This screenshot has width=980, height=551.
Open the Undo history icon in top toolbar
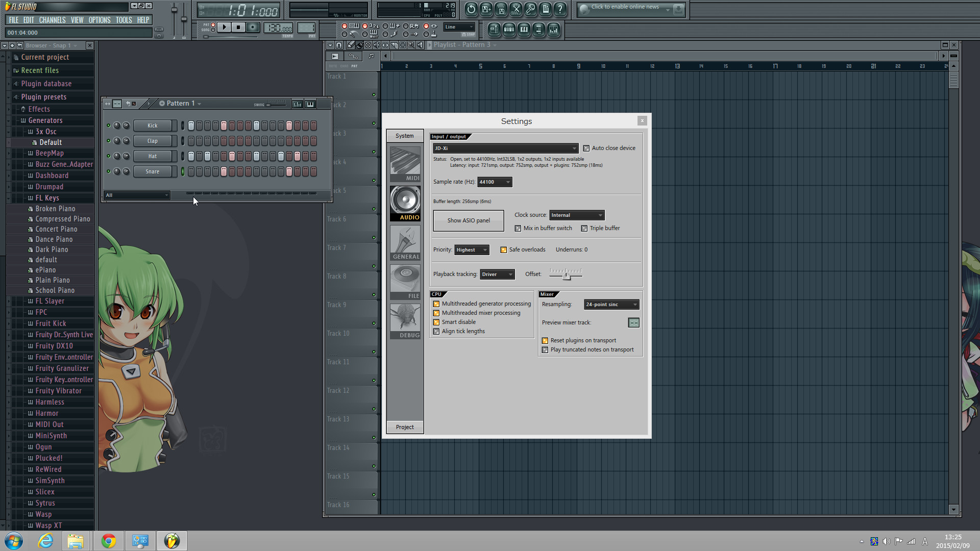pyautogui.click(x=471, y=9)
